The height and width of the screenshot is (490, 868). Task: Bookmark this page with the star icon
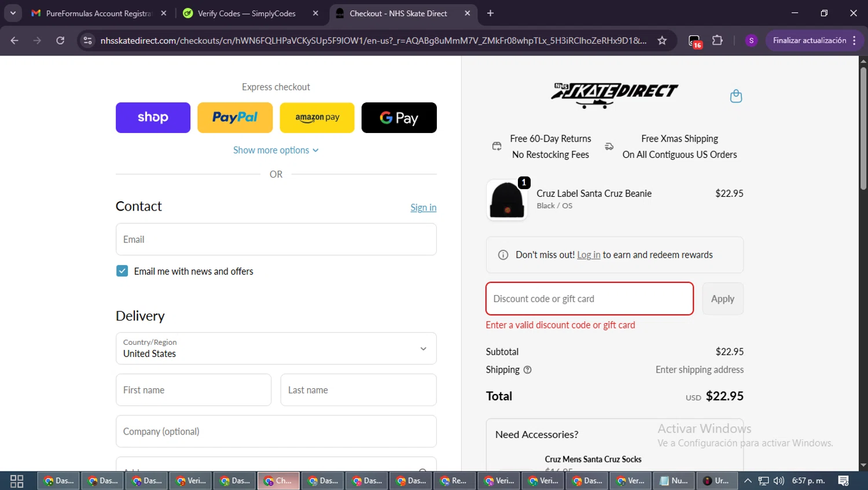tap(662, 40)
